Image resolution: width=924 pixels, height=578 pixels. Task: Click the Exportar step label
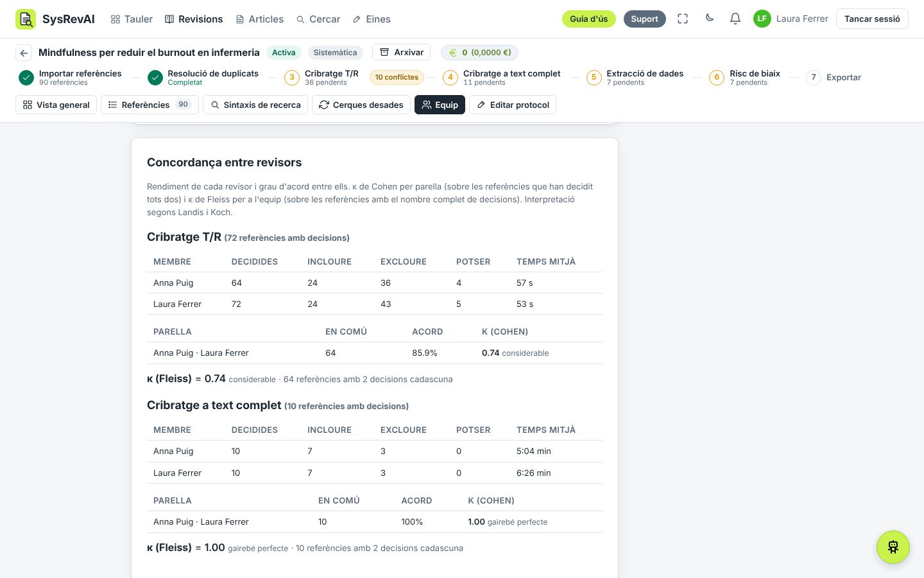(x=844, y=78)
